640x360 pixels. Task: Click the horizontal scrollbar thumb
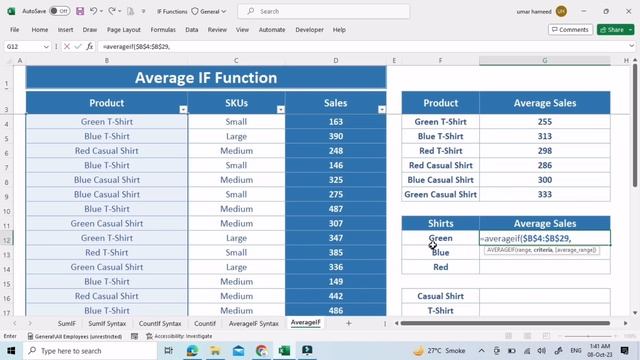tap(505, 323)
